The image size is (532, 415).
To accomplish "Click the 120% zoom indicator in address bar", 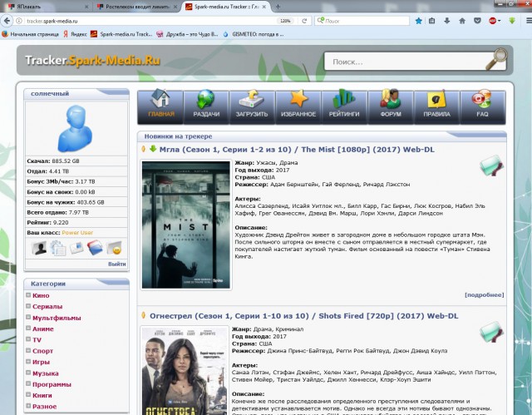I will coord(285,21).
